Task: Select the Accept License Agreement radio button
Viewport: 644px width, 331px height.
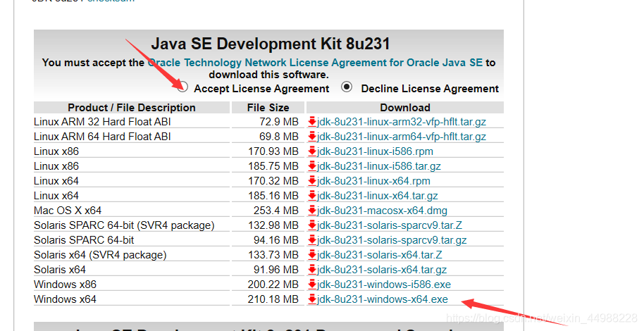Action: 182,87
